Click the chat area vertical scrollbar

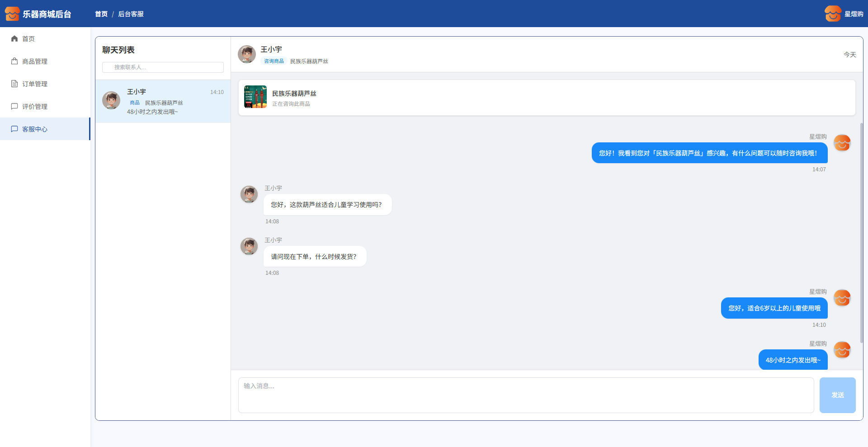(x=861, y=233)
